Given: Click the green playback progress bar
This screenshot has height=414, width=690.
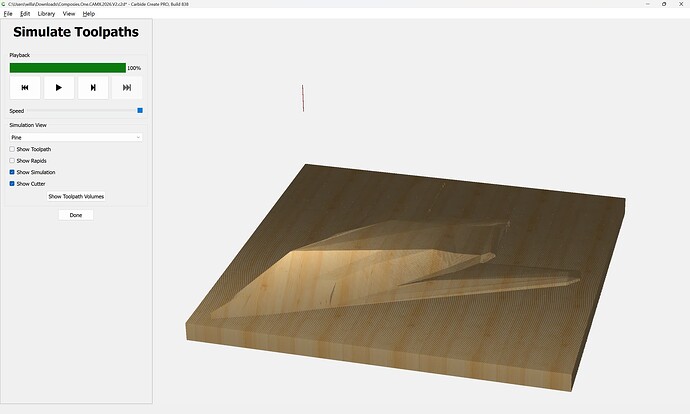Looking at the screenshot, I should [68, 68].
